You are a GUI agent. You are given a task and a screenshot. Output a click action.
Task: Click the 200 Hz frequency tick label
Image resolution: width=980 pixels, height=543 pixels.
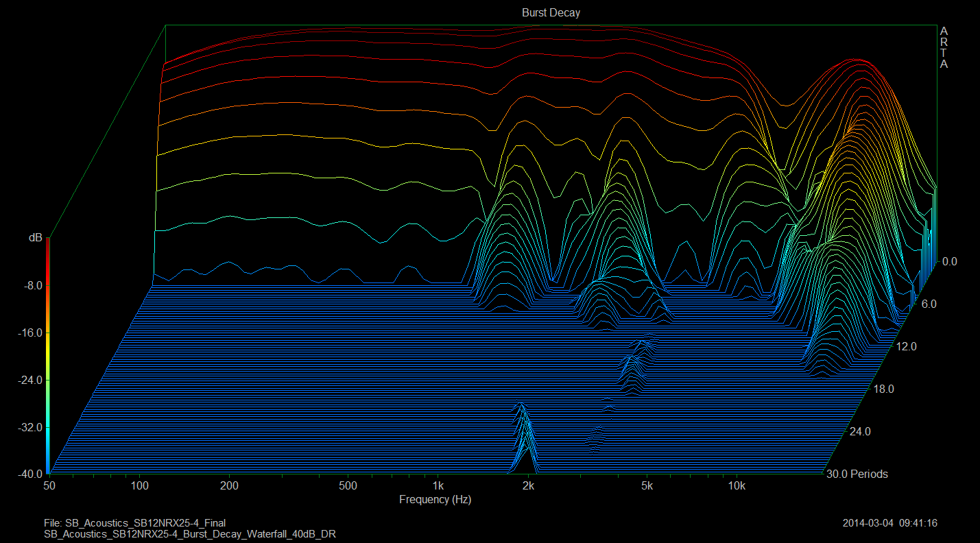tap(229, 486)
